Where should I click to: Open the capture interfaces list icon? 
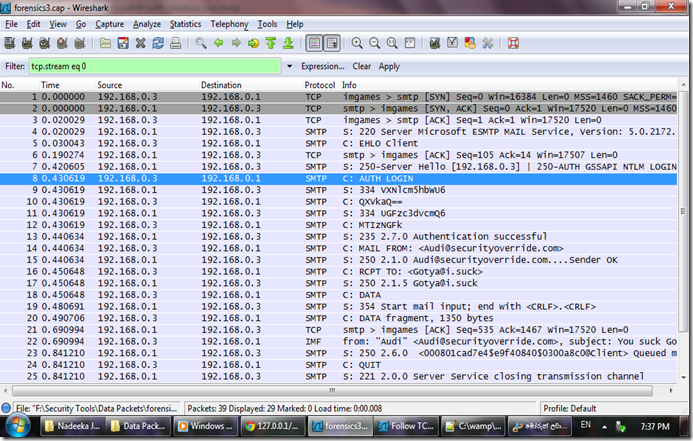click(x=9, y=43)
